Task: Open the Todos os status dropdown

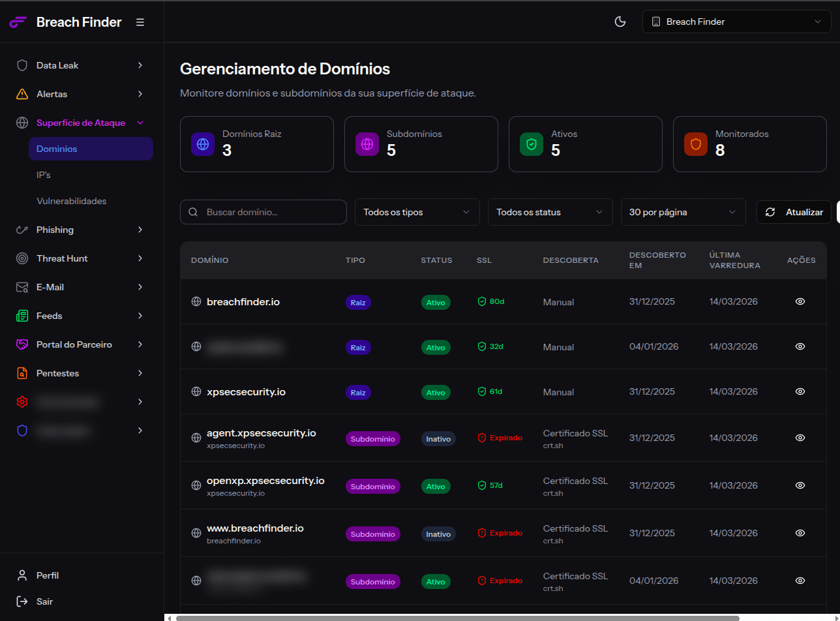Action: pyautogui.click(x=550, y=212)
